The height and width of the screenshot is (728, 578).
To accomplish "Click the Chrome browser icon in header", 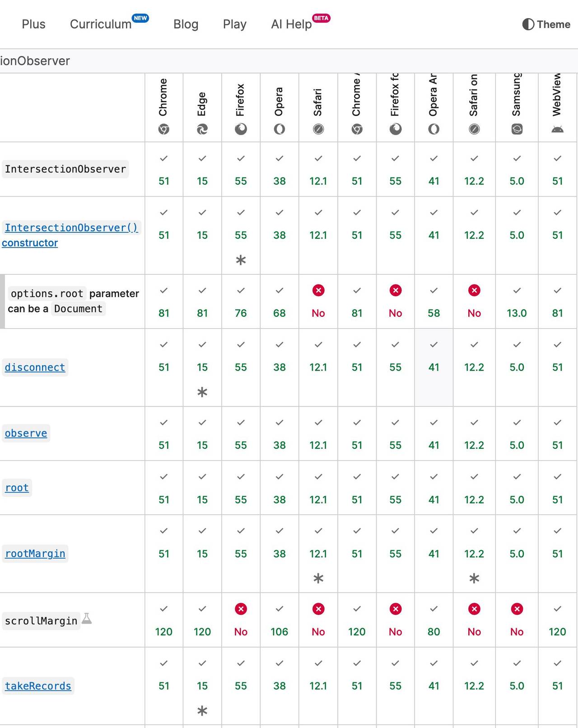I will click(x=163, y=130).
